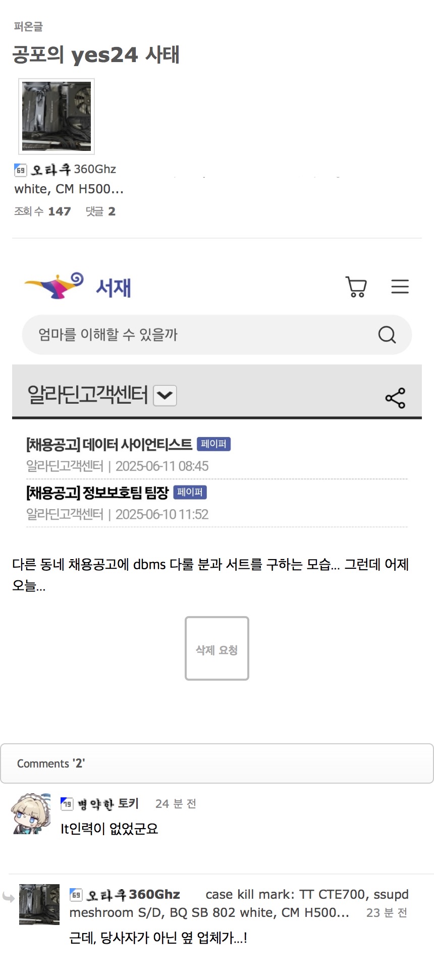Open the shopping cart icon
The image size is (434, 980).
[356, 287]
